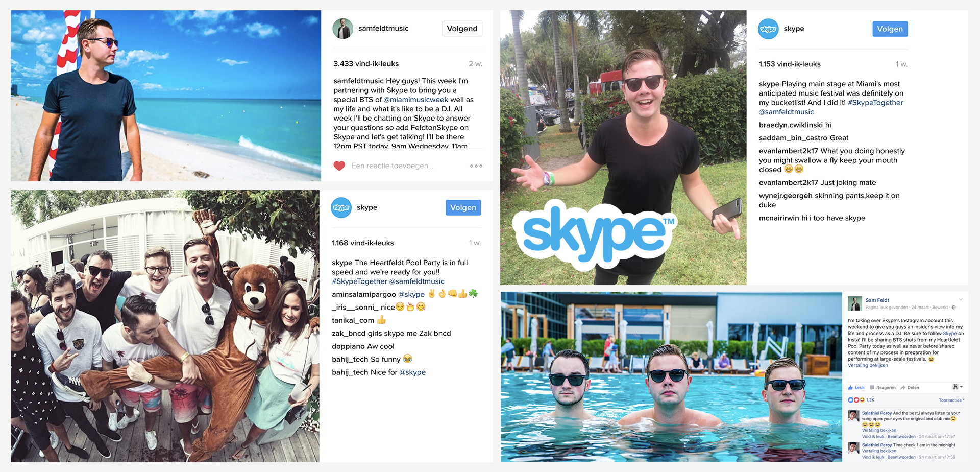The height and width of the screenshot is (472, 980).
Task: Click the red heart like icon
Action: (x=339, y=166)
